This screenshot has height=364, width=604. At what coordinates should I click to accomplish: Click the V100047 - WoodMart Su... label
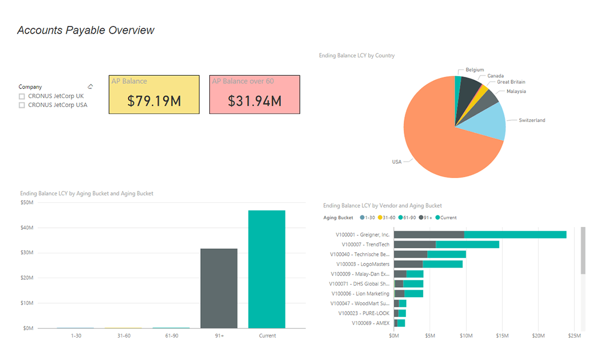(360, 304)
